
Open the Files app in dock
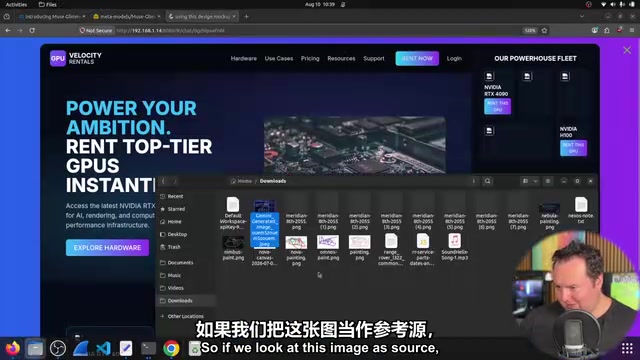pyautogui.click(x=35, y=348)
